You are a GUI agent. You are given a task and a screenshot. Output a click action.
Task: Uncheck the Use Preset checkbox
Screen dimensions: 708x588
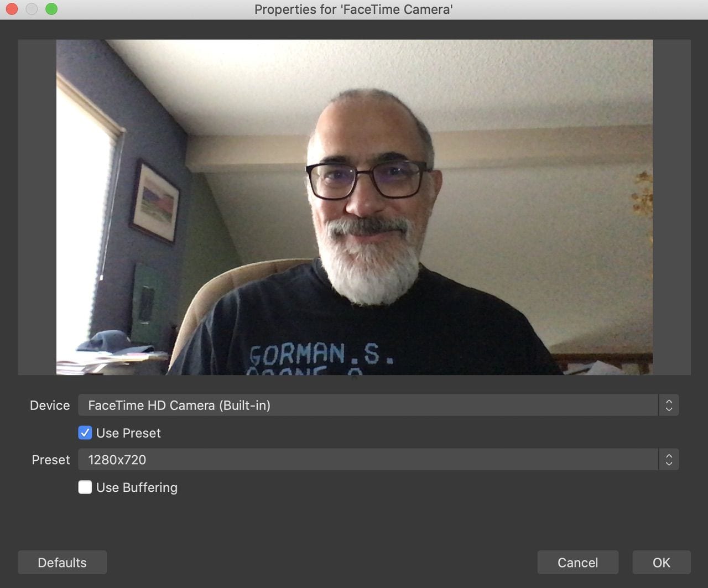pos(85,433)
